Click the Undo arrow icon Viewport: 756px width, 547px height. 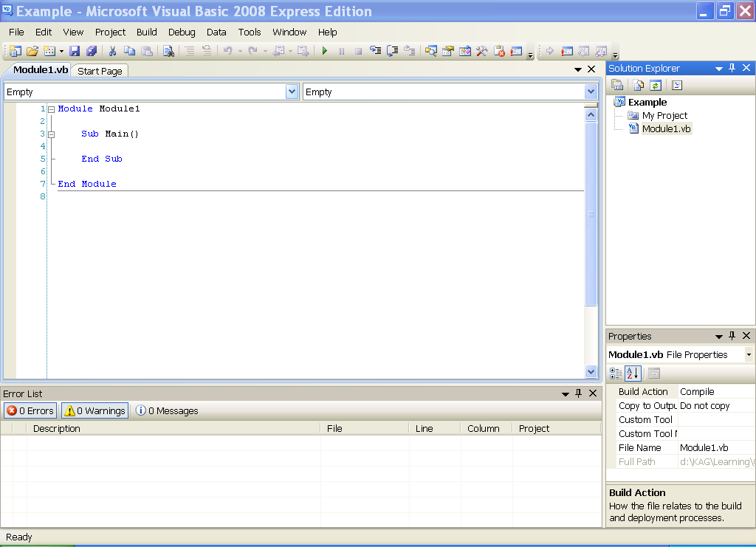pyautogui.click(x=228, y=51)
